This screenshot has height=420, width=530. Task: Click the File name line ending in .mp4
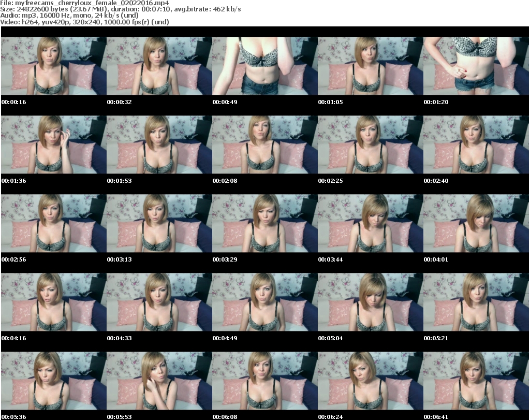click(x=84, y=3)
